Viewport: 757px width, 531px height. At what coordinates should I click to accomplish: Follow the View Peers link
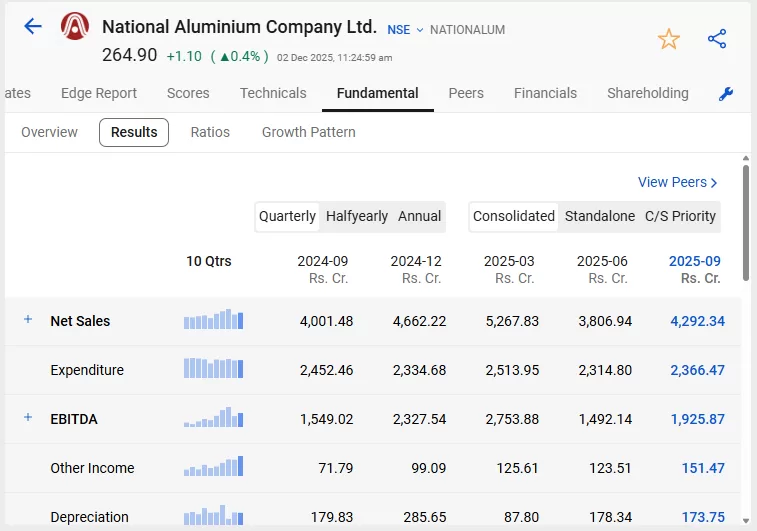[677, 182]
